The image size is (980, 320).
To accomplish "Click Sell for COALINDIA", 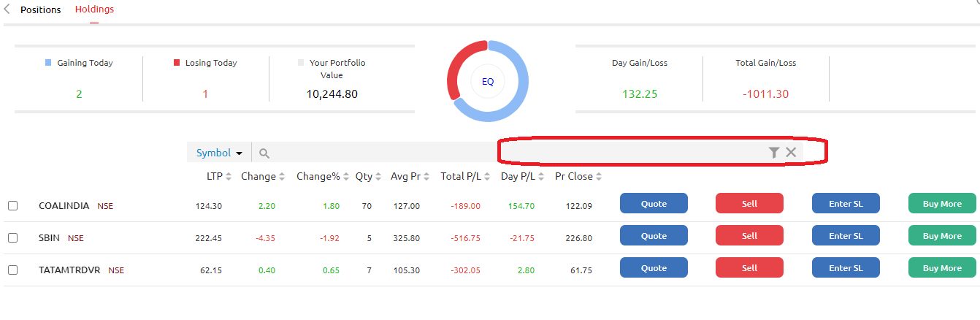I will coord(749,204).
